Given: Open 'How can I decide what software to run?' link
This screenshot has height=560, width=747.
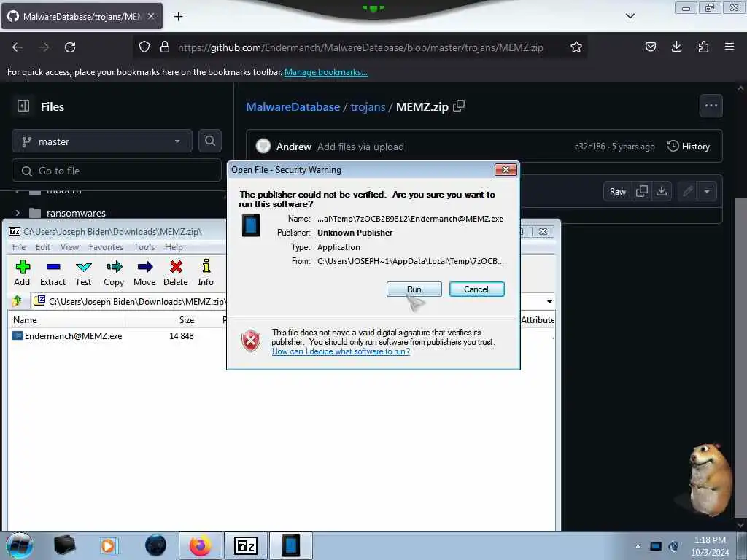Looking at the screenshot, I should click(x=341, y=351).
